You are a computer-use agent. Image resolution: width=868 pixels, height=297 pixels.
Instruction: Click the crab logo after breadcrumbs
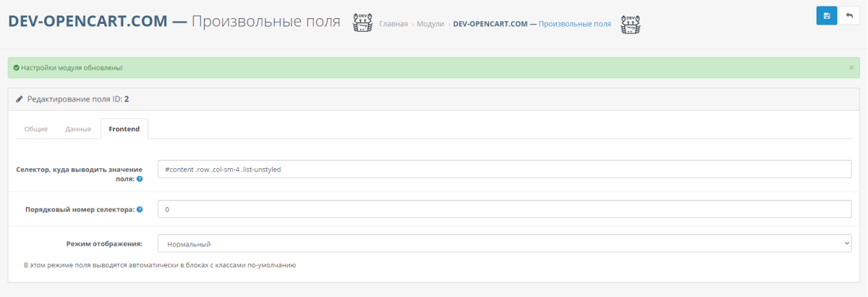pos(631,23)
